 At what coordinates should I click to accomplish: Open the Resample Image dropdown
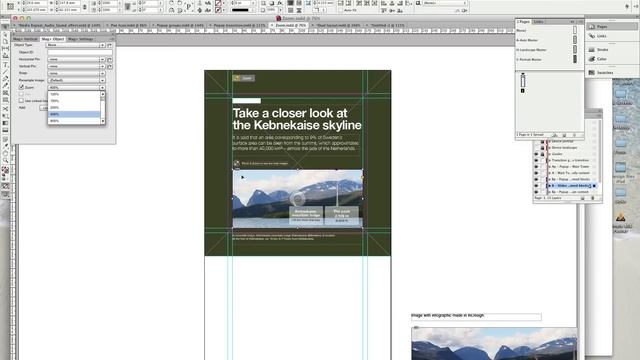tap(76, 80)
